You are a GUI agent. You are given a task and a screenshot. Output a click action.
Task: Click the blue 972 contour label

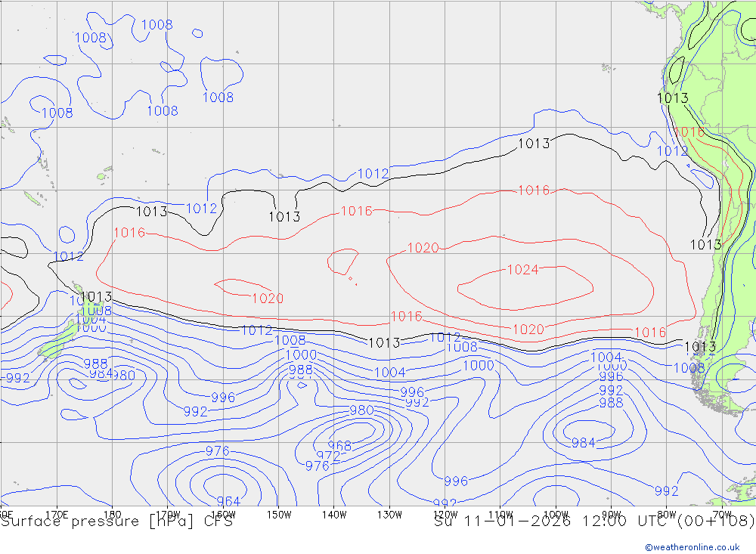tap(328, 456)
